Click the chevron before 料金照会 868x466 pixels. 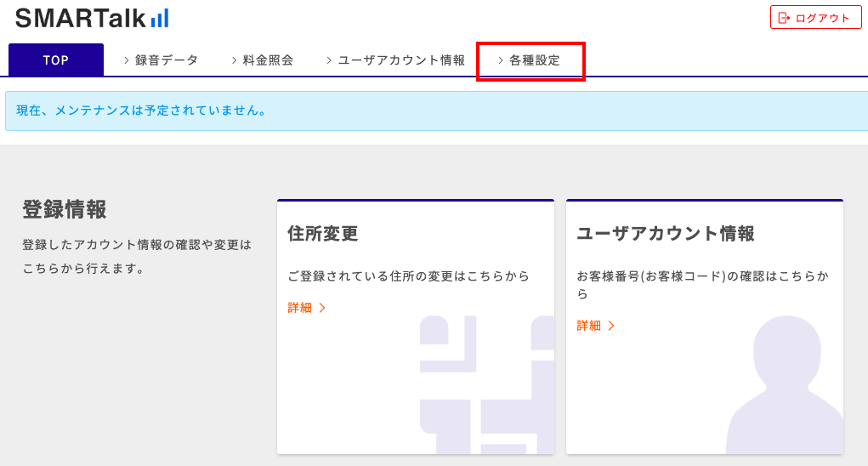[x=234, y=60]
